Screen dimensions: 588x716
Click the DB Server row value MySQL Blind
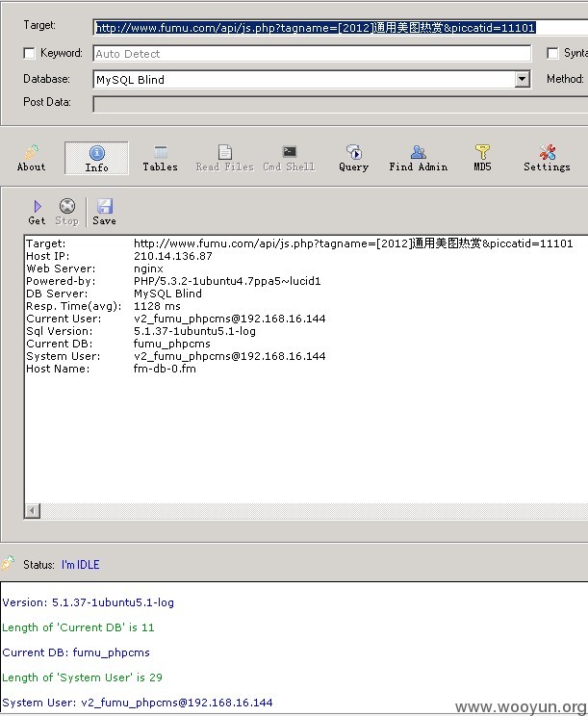(x=167, y=294)
